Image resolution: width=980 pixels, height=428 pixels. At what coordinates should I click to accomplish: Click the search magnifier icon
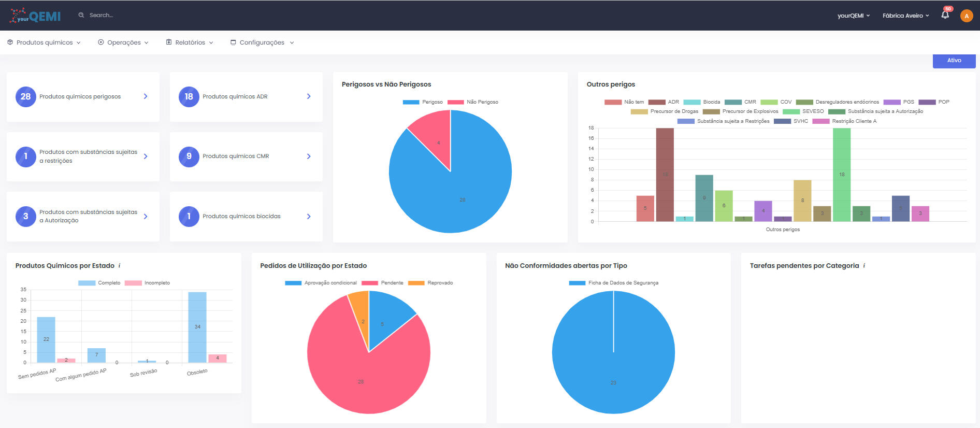point(81,15)
